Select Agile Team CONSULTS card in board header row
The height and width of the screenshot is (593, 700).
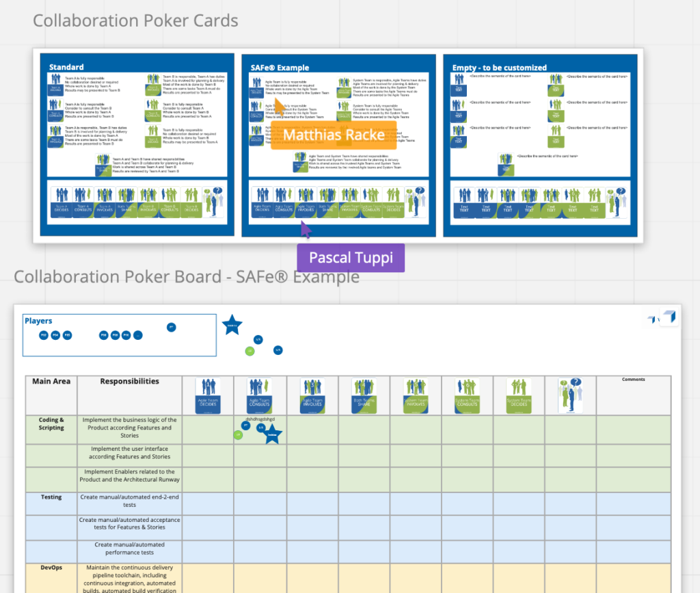[260, 395]
